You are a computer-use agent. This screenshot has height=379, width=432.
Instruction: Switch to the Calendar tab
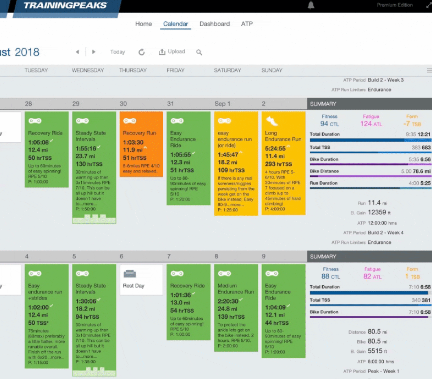pyautogui.click(x=175, y=24)
